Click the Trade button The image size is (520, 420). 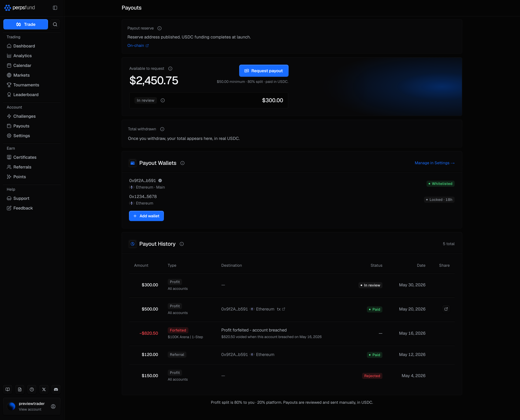[x=26, y=24]
